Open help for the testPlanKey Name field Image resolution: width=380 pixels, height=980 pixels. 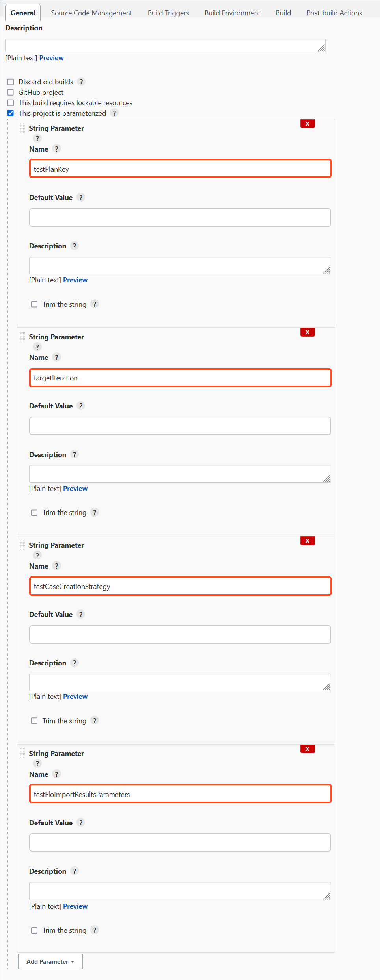[x=56, y=149]
